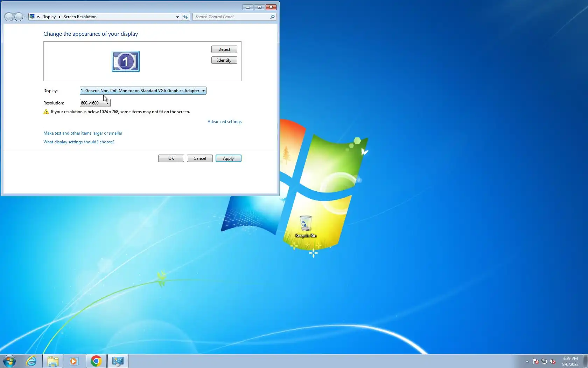The image size is (588, 368).
Task: Open the Display monitor dropdown
Action: point(143,91)
